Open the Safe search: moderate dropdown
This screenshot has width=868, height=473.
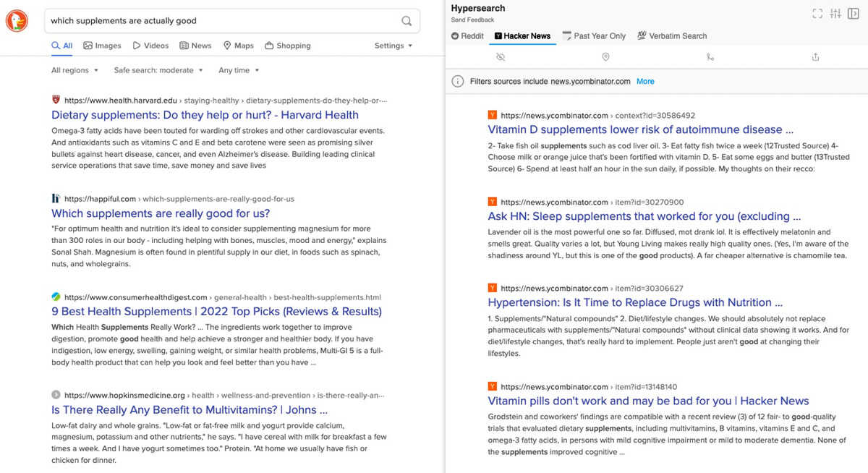tap(158, 70)
